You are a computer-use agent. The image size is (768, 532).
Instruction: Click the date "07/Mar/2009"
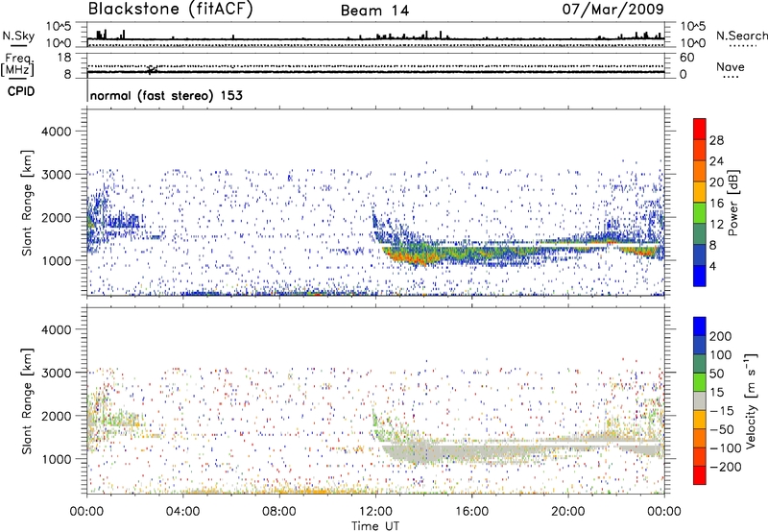612,10
